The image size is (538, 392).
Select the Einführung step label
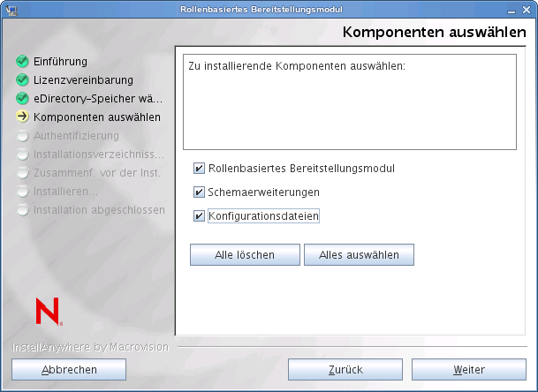[60, 62]
